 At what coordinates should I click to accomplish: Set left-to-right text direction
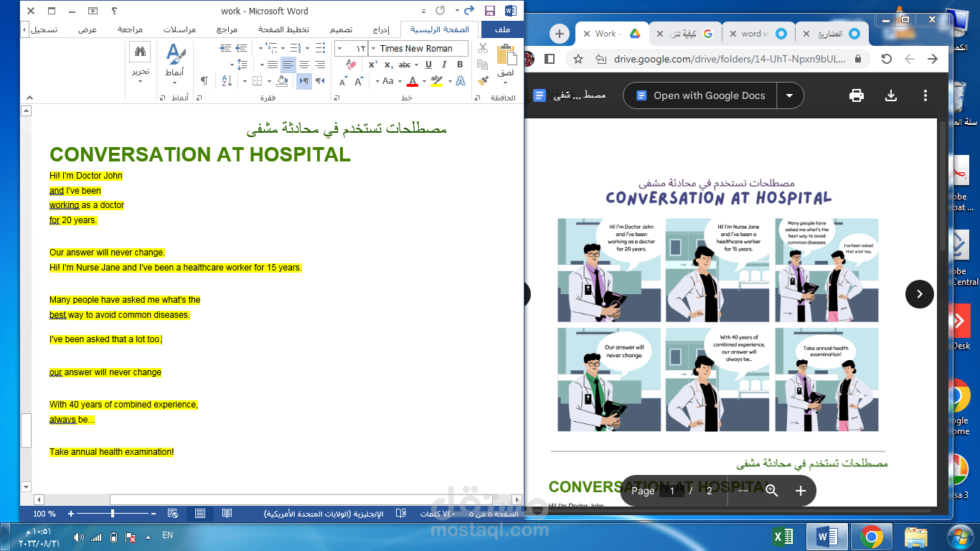(x=304, y=81)
